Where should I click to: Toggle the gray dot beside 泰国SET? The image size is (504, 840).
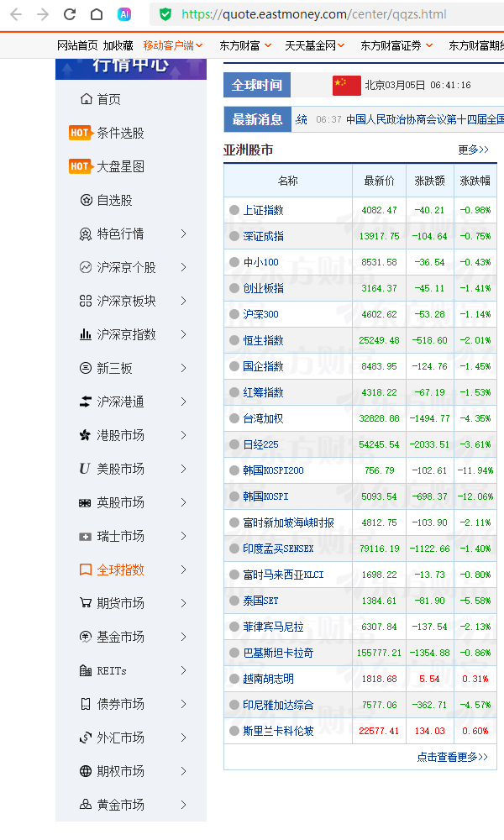(x=234, y=601)
